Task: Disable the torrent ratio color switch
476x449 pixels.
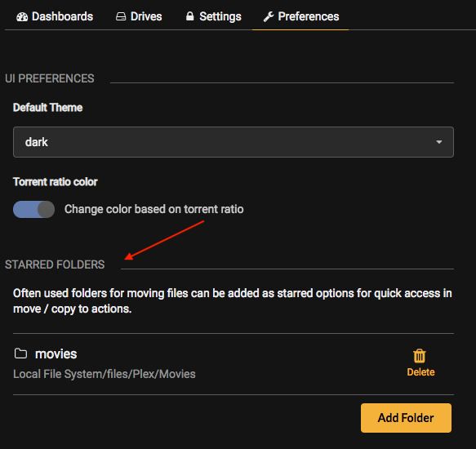Action: (33, 209)
